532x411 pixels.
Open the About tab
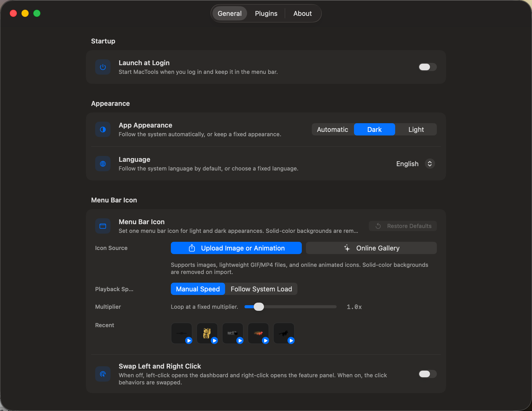[302, 13]
